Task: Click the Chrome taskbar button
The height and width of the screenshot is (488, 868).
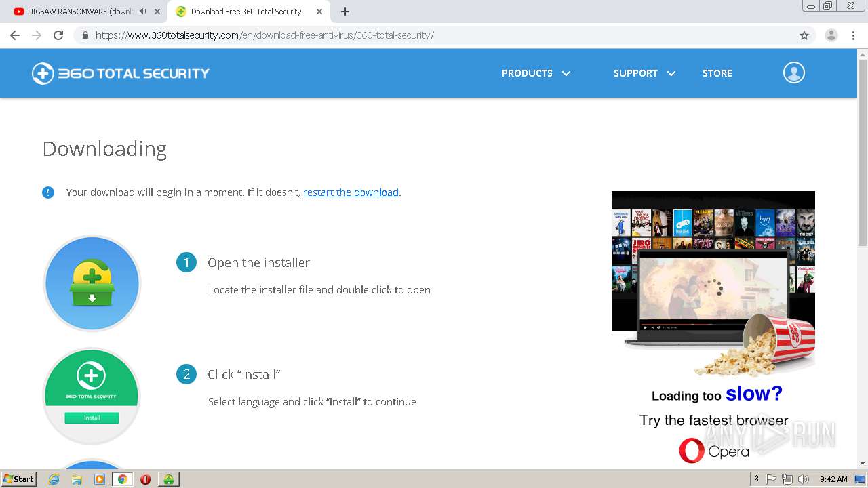Action: [123, 479]
